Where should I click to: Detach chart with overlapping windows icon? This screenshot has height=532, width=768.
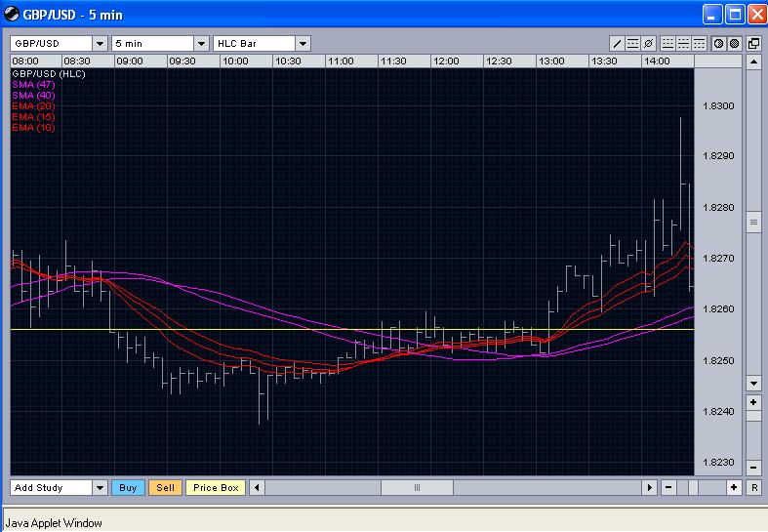point(753,44)
